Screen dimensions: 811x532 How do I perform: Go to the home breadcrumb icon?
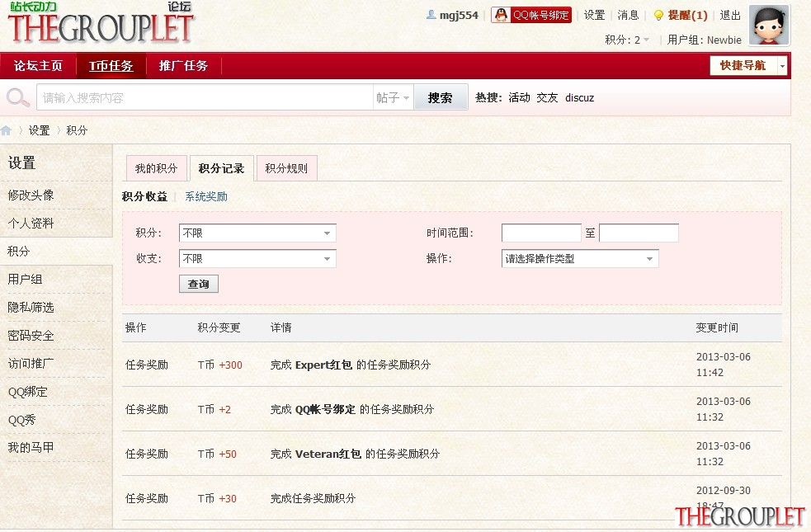(7, 130)
